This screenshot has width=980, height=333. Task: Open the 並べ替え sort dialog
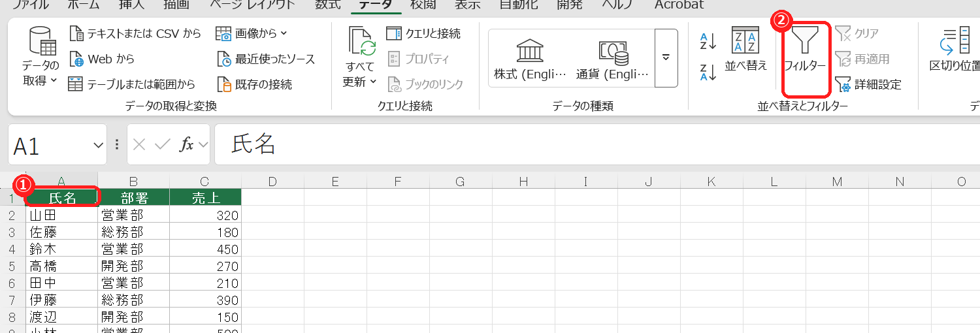[x=745, y=50]
